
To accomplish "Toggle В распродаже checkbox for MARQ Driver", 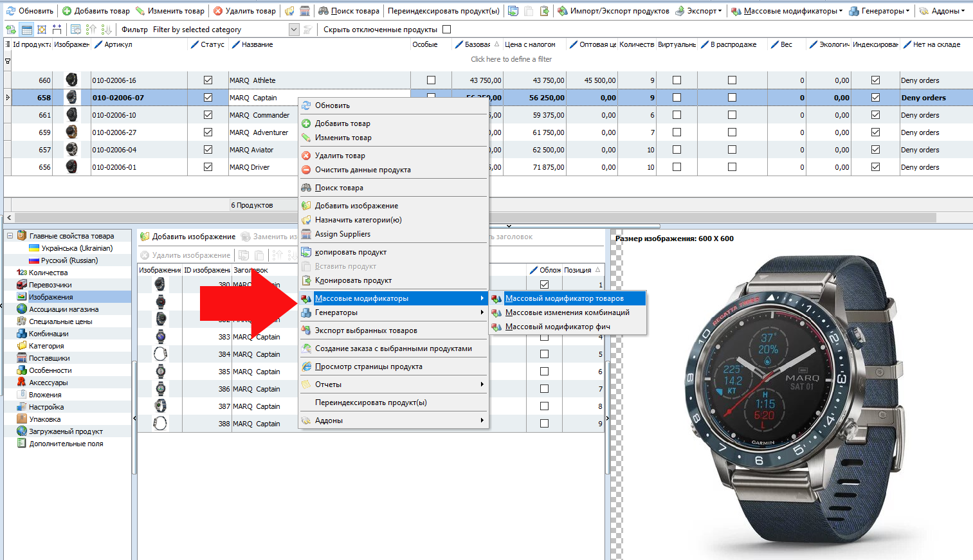I will click(x=732, y=167).
